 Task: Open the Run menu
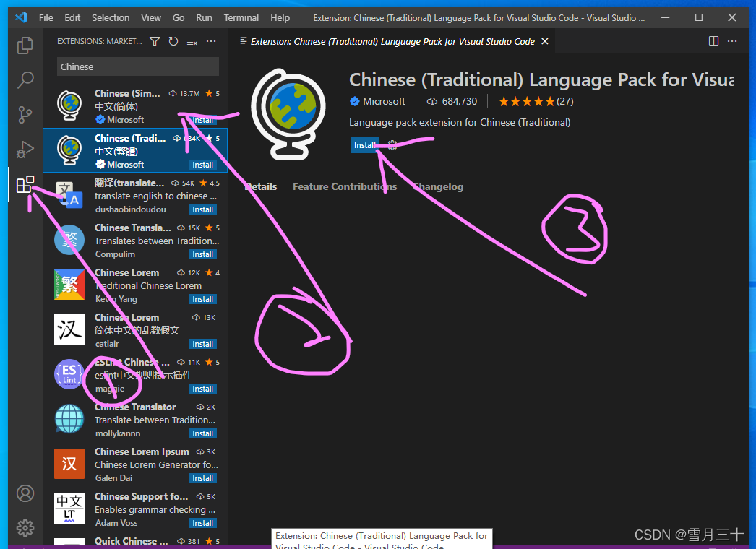[x=204, y=18]
